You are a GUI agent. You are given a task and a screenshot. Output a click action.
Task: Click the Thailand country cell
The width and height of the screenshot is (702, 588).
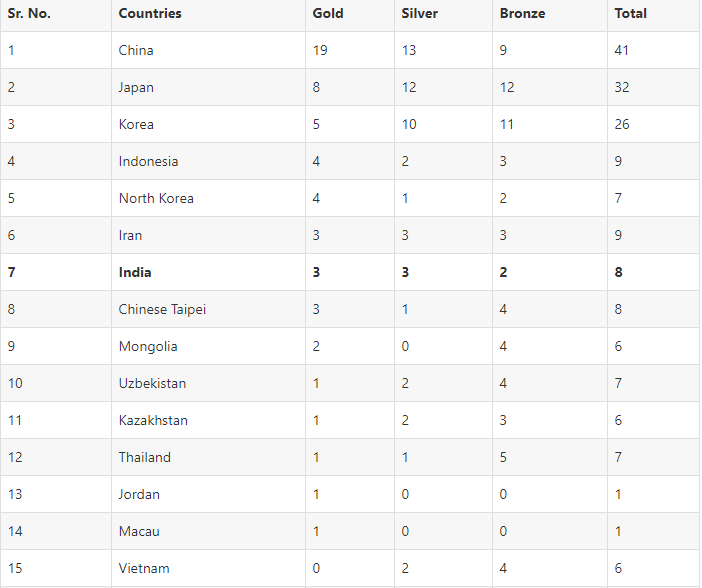145,457
